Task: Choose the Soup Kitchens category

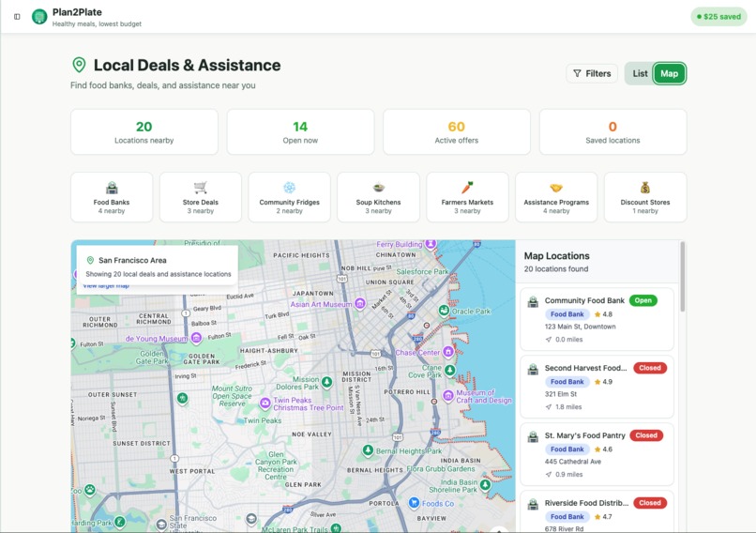Action: click(x=379, y=197)
